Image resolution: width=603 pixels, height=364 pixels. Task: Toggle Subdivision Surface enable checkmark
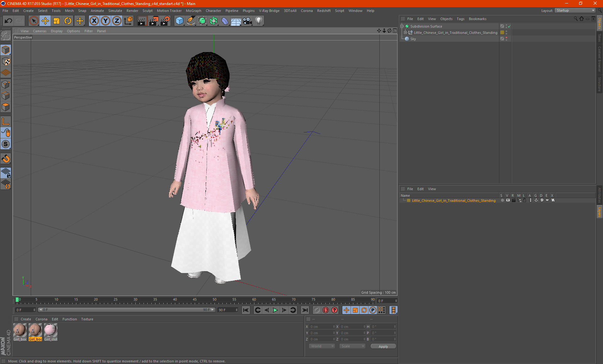[509, 26]
